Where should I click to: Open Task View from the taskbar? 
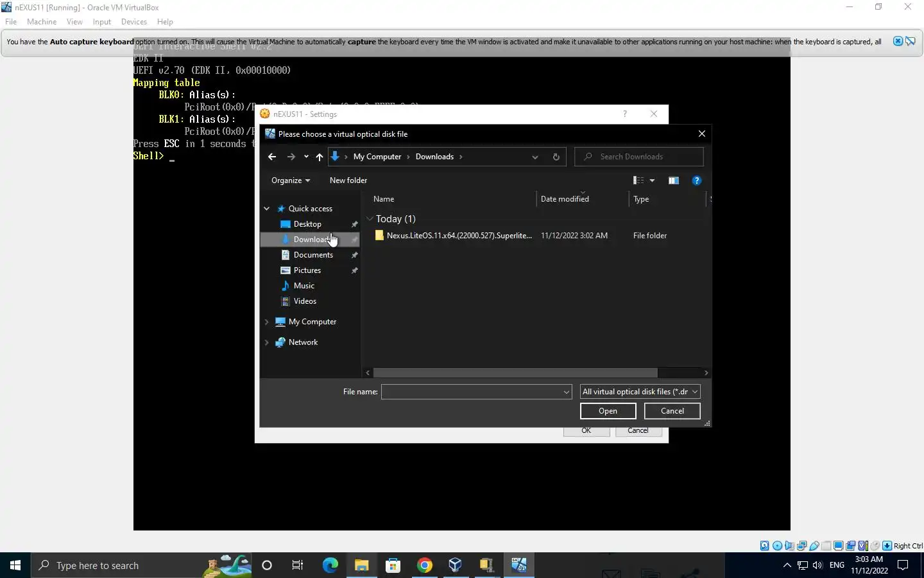tap(298, 565)
